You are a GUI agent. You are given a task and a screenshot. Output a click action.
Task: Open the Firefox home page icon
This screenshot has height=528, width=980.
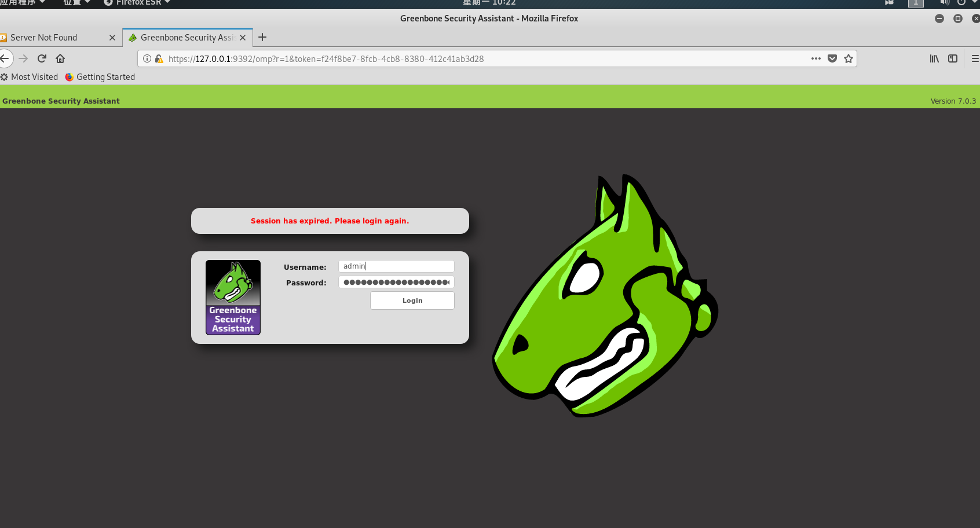point(60,58)
